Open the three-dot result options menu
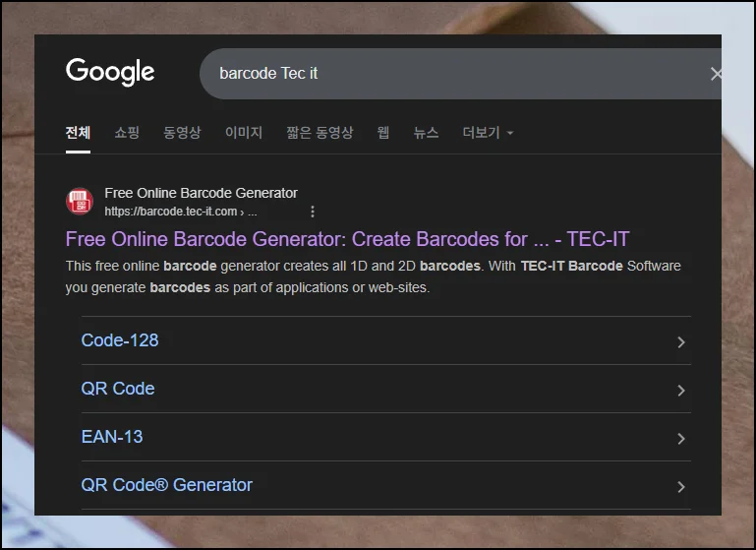This screenshot has width=756, height=550. [313, 212]
